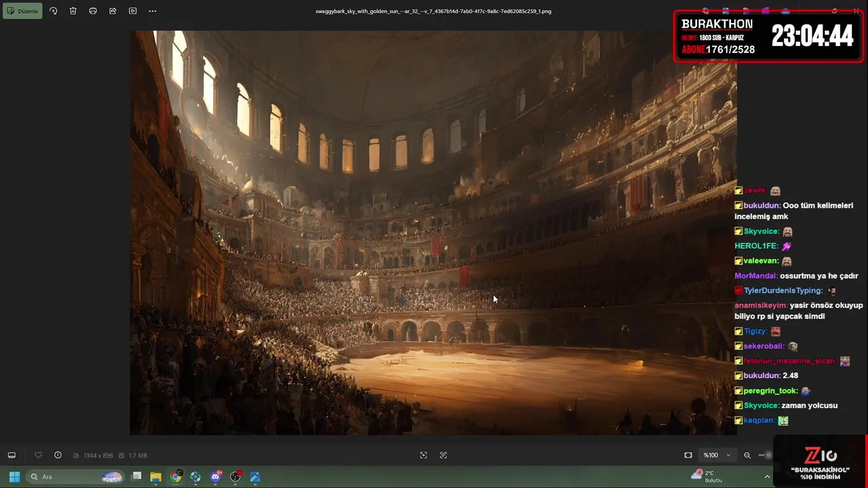Click the HEROL1FE username in chat

(x=756, y=246)
